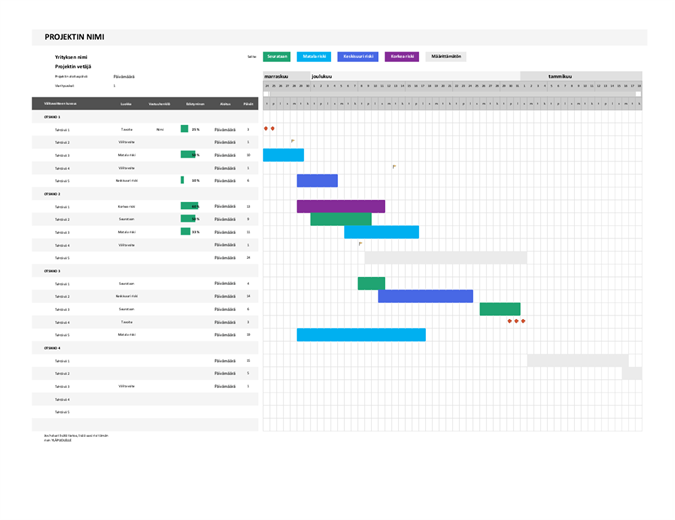The height and width of the screenshot is (520, 675).
Task: Click the tammikuu month header
Action: (560, 76)
